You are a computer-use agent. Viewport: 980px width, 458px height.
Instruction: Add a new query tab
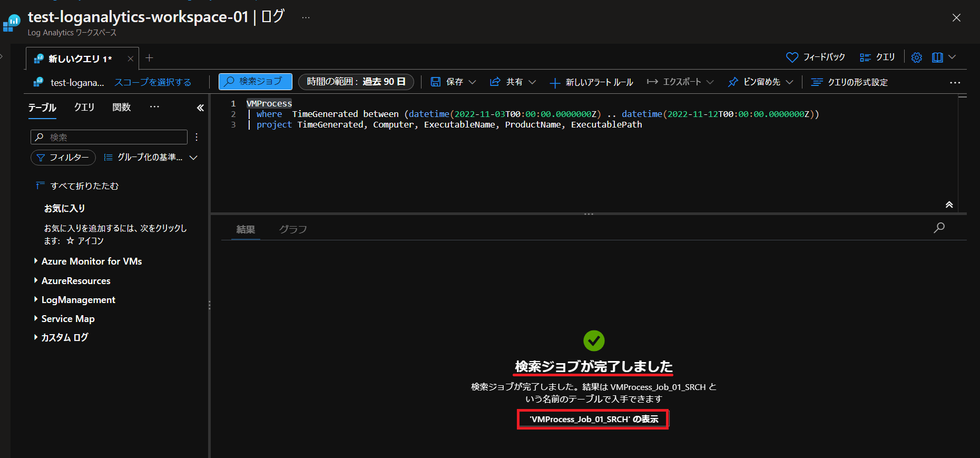149,58
